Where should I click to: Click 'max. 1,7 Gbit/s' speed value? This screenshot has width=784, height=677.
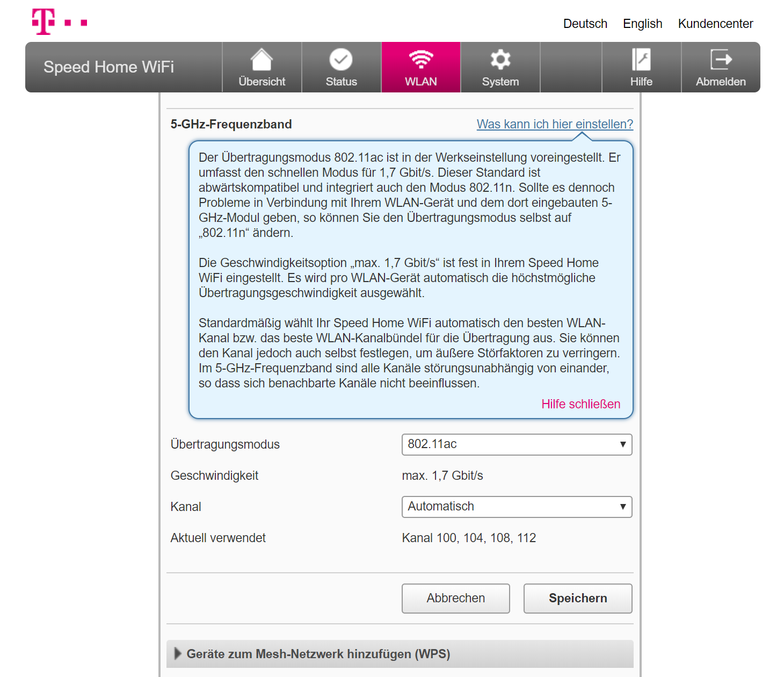[442, 476]
